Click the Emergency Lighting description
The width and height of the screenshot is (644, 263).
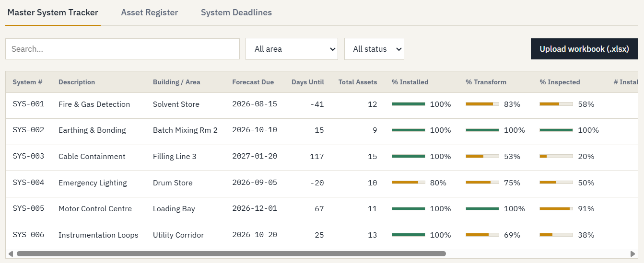click(93, 183)
